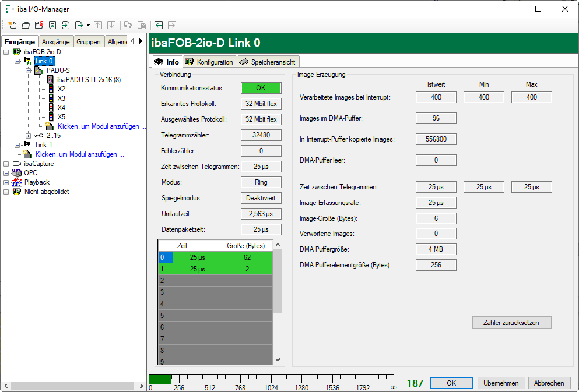The image size is (579, 392).
Task: Click the save disk toolbar icon
Action: pyautogui.click(x=52, y=25)
